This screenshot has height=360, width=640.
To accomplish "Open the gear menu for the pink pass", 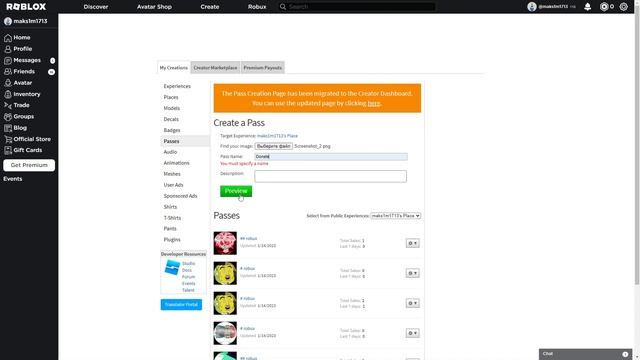I will tap(412, 243).
